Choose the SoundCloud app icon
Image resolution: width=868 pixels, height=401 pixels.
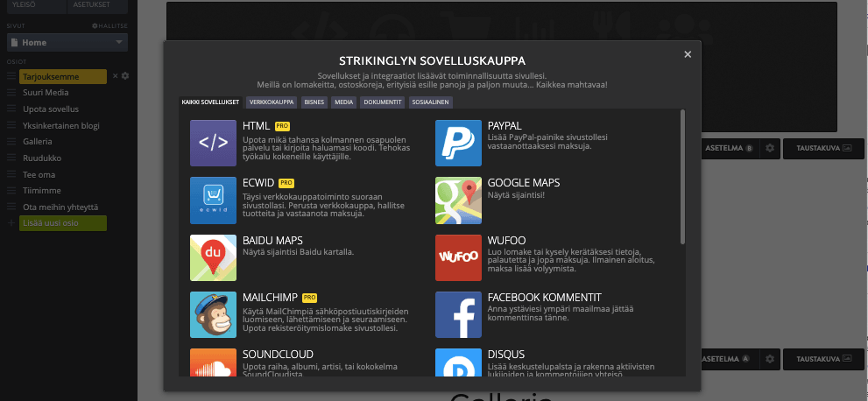point(213,362)
